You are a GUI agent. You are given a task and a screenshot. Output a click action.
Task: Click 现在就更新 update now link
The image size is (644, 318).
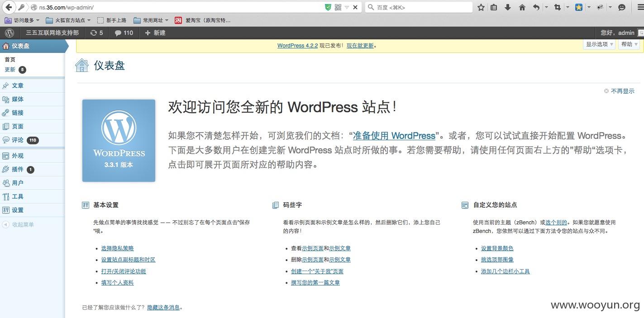point(360,46)
